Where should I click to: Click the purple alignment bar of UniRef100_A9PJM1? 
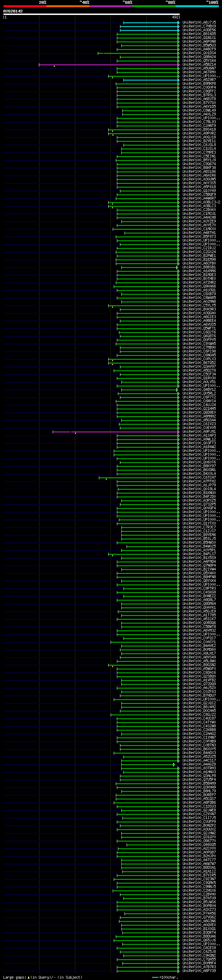point(116,432)
